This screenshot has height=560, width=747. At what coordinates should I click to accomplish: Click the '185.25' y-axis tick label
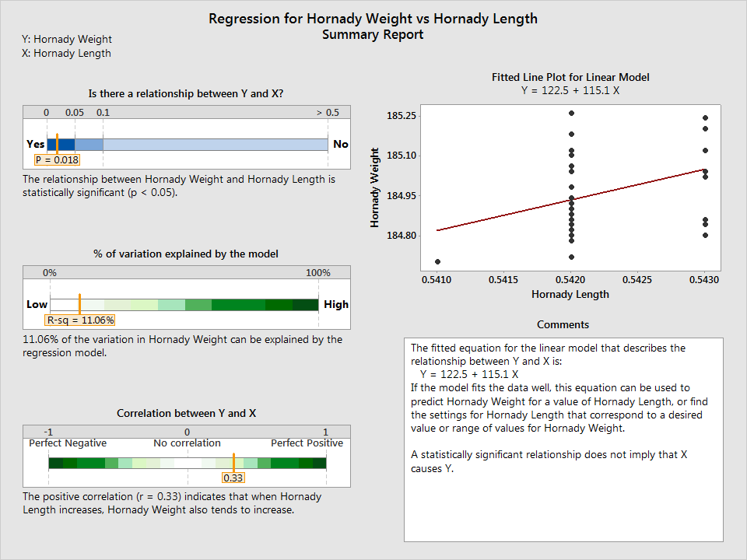[x=402, y=116]
